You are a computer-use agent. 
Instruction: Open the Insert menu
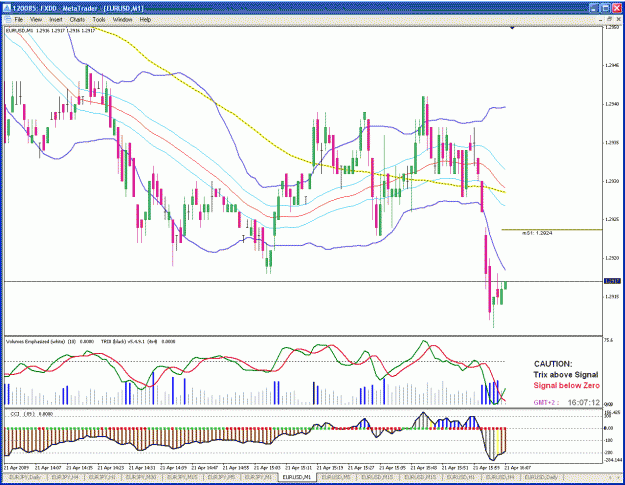pos(56,20)
